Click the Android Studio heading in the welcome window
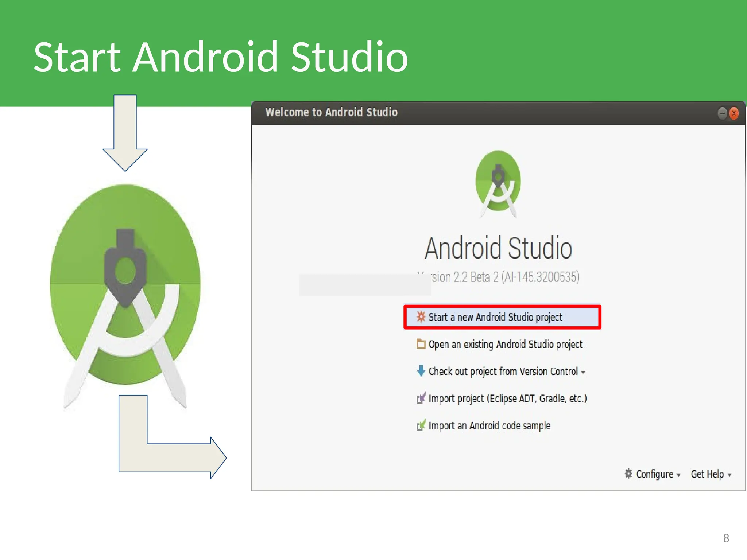The width and height of the screenshot is (747, 560). 498,248
